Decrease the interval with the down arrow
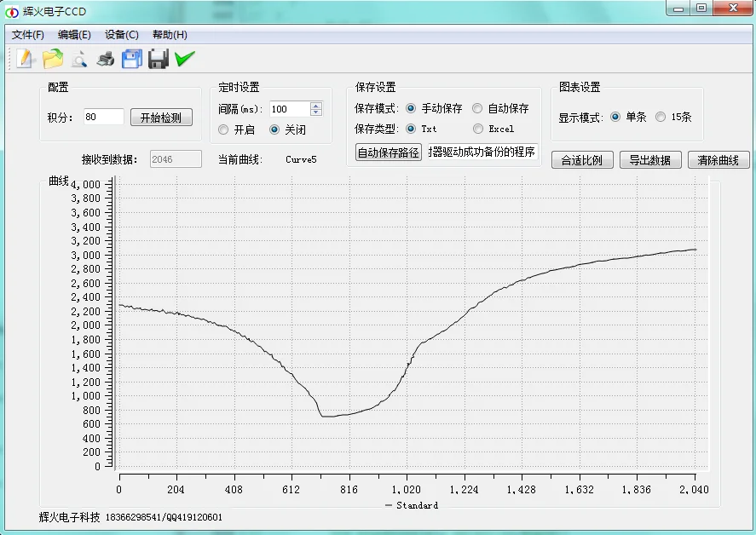Viewport: 756px width, 535px height. tap(316, 112)
